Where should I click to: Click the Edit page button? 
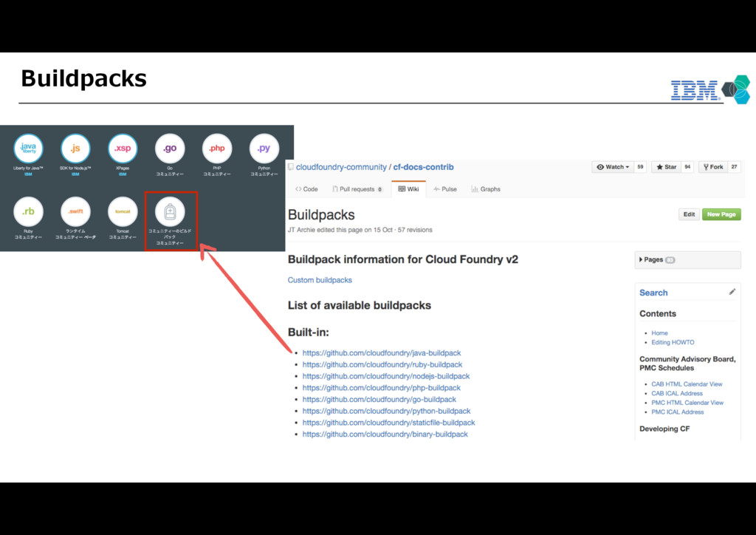tap(689, 214)
